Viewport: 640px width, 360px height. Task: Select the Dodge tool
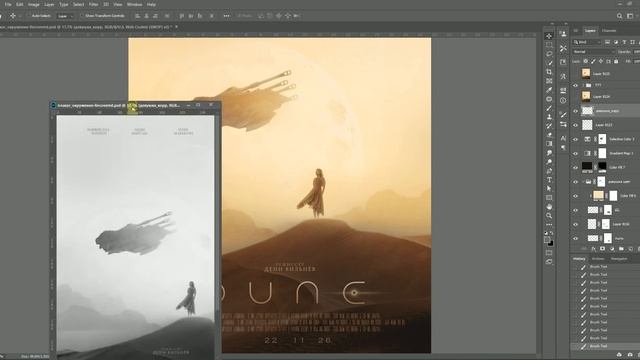tap(549, 162)
